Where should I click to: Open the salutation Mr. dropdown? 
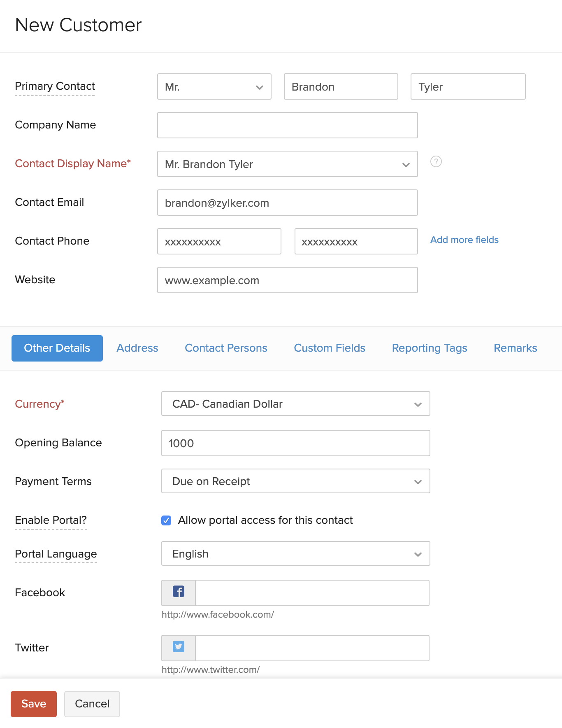pyautogui.click(x=214, y=86)
